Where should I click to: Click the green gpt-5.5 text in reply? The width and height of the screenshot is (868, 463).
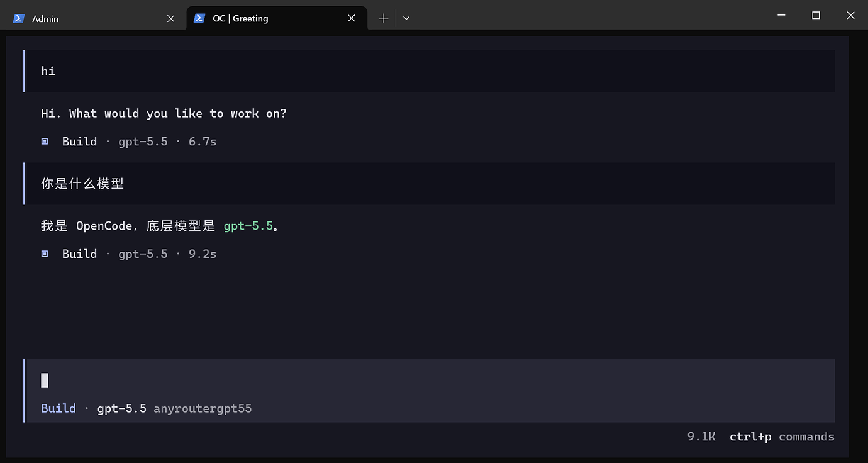pyautogui.click(x=248, y=226)
